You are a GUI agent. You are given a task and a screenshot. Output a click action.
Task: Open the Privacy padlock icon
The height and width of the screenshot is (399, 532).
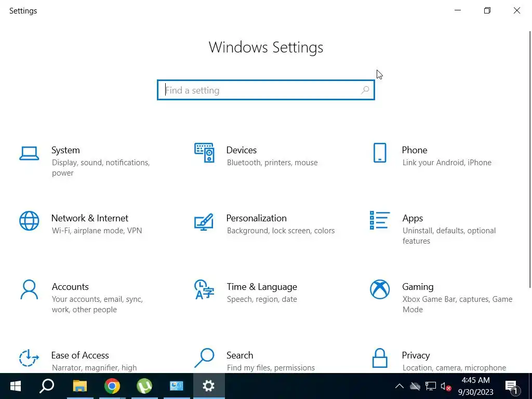380,358
